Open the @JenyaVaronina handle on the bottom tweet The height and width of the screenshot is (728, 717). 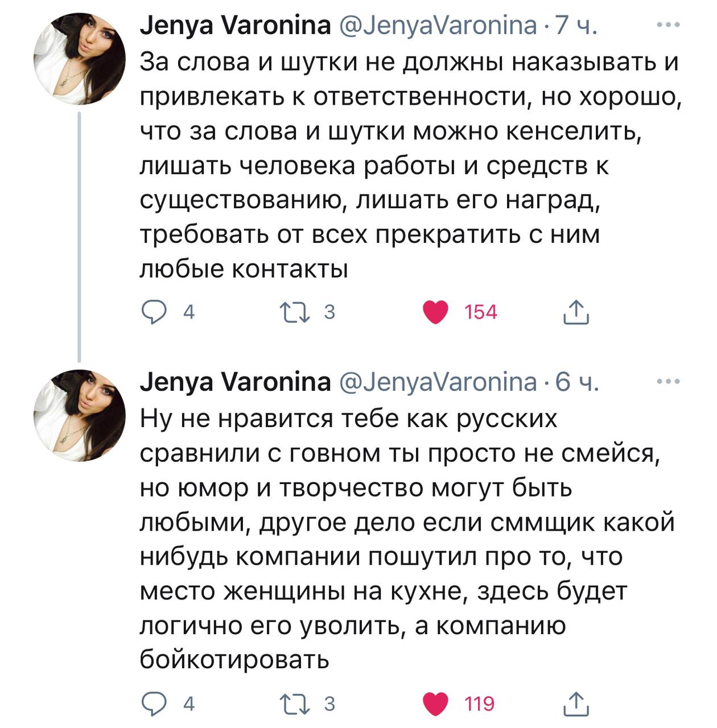438,383
